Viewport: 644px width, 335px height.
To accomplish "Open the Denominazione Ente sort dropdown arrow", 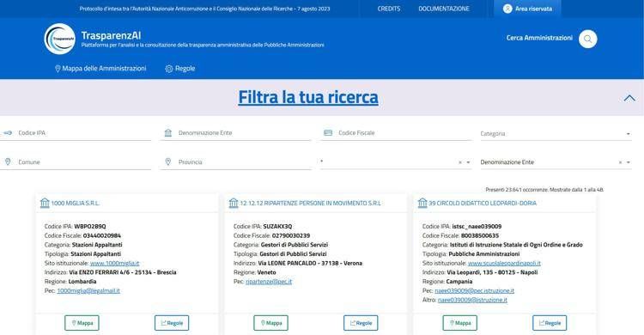I will [628, 162].
